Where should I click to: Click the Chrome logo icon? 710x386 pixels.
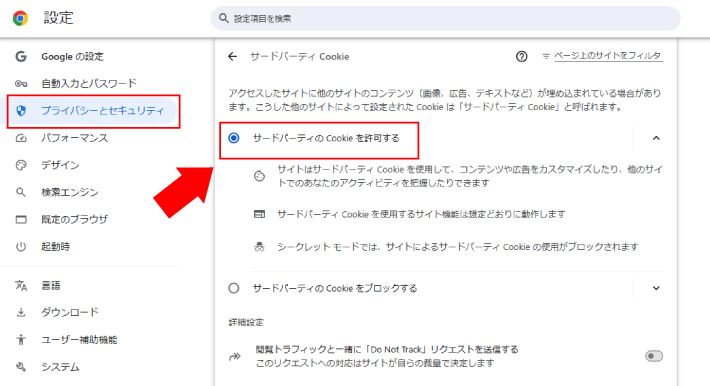(20, 18)
